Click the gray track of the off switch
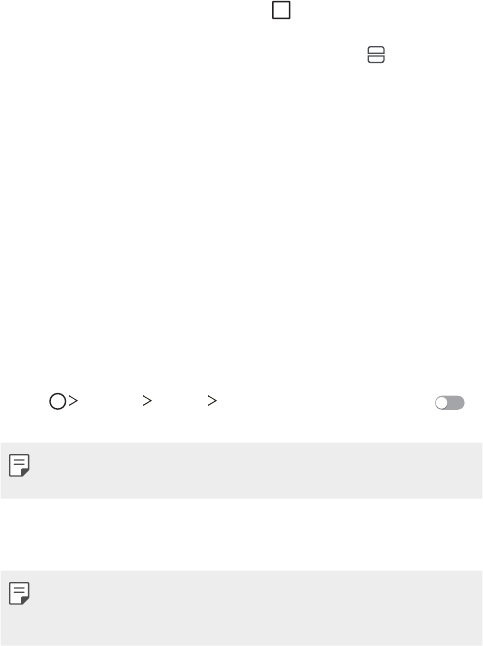The image size is (483, 646). coord(457,403)
